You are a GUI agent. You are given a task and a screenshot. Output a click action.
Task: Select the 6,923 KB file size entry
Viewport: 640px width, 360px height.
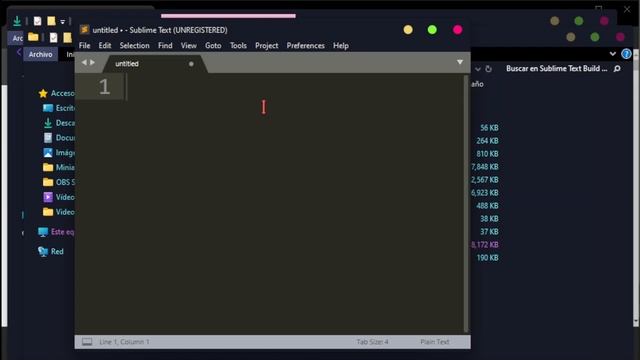(x=485, y=193)
